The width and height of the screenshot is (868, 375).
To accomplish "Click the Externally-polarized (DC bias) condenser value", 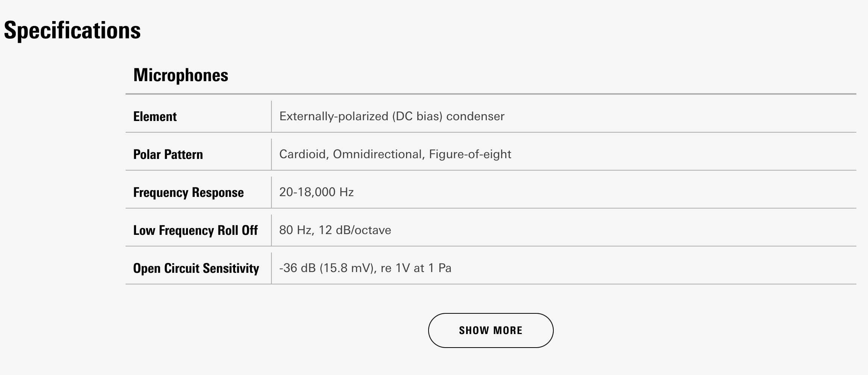I will click(391, 116).
